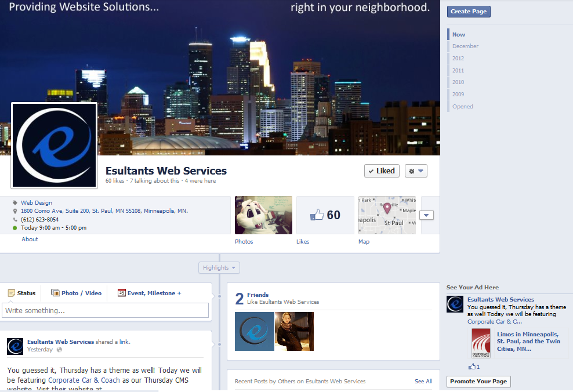This screenshot has height=392, width=573.
Task: Click the thumbs-up icon in Likes box
Action: click(x=317, y=215)
